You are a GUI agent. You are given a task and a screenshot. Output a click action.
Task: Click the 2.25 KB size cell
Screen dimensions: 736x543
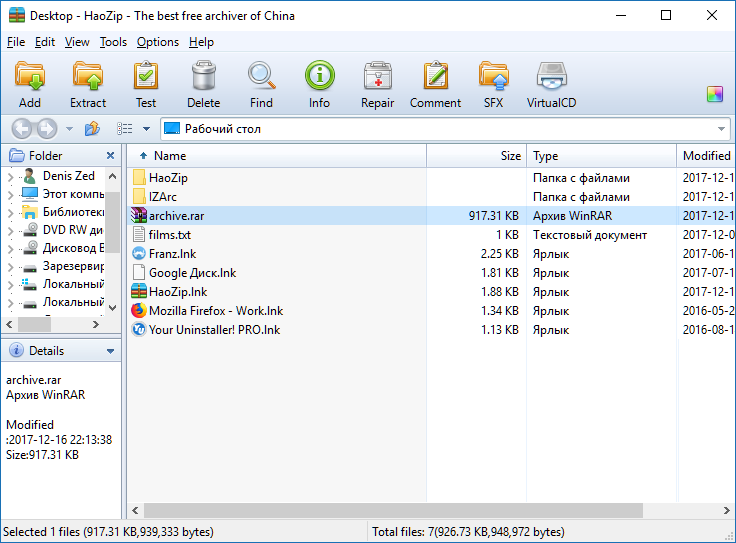[499, 254]
